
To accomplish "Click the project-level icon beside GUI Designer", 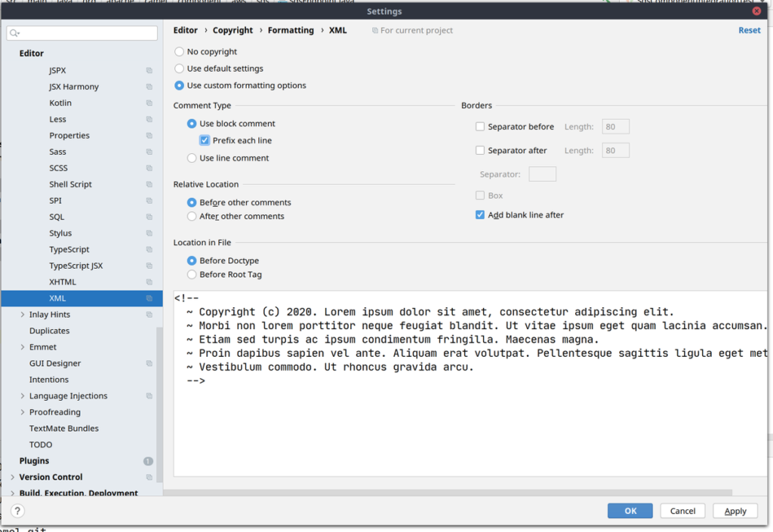I will (x=149, y=363).
